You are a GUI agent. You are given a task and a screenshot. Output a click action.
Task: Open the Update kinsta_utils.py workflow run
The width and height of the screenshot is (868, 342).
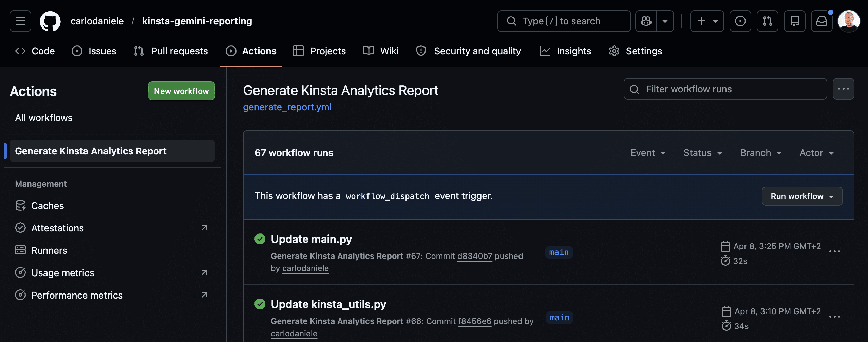[x=328, y=304]
